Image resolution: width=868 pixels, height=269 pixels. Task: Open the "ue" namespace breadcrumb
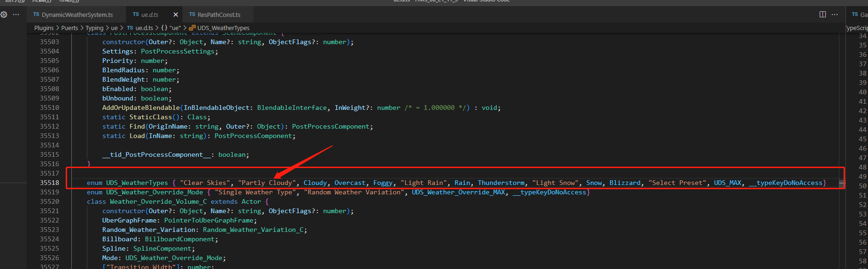coord(171,28)
